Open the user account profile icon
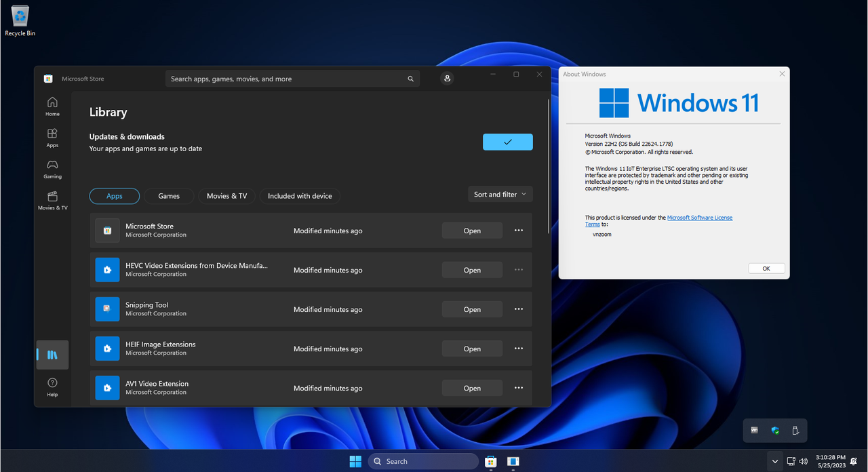Image resolution: width=868 pixels, height=472 pixels. click(447, 79)
